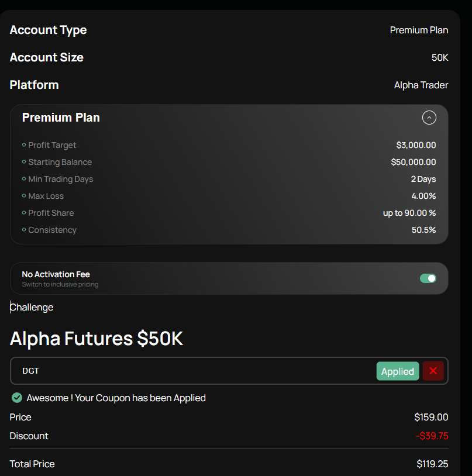Select the Profit Share value "up to 90.00 %"
This screenshot has height=476, width=472.
(x=409, y=213)
